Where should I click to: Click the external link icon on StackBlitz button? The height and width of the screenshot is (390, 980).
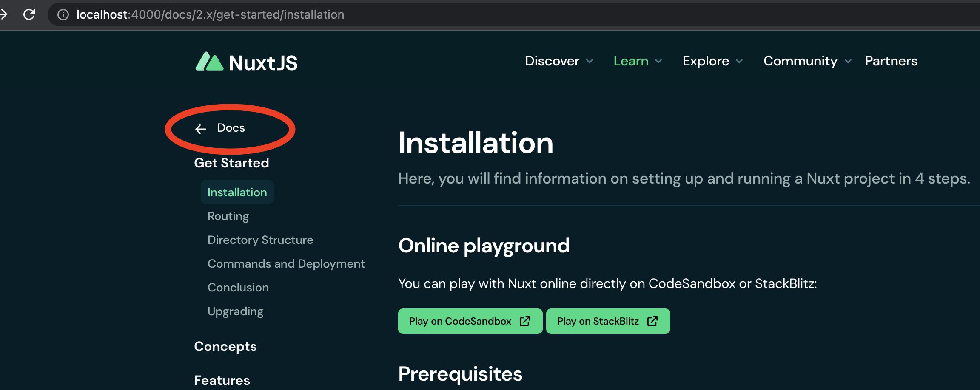652,321
